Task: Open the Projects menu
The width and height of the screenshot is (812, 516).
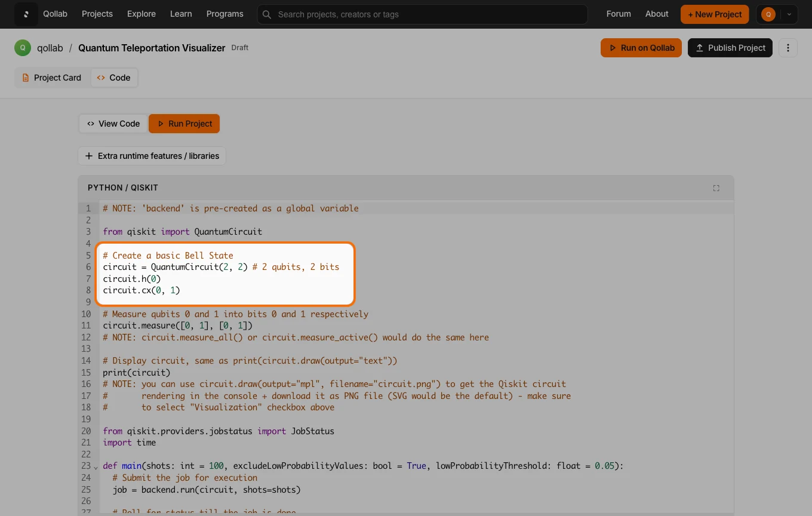Action: point(97,14)
